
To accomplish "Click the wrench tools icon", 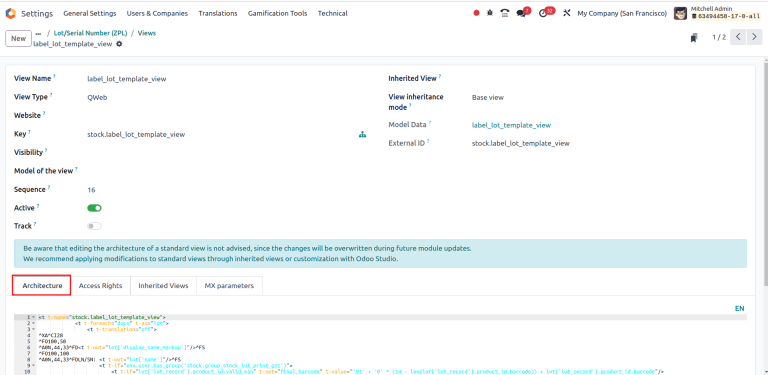I will (x=567, y=13).
